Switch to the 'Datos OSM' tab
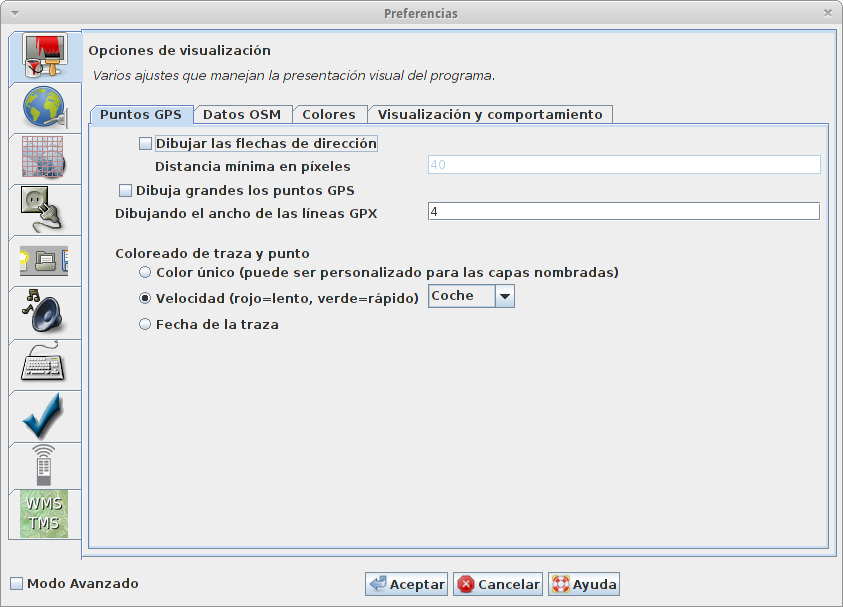 coord(241,114)
